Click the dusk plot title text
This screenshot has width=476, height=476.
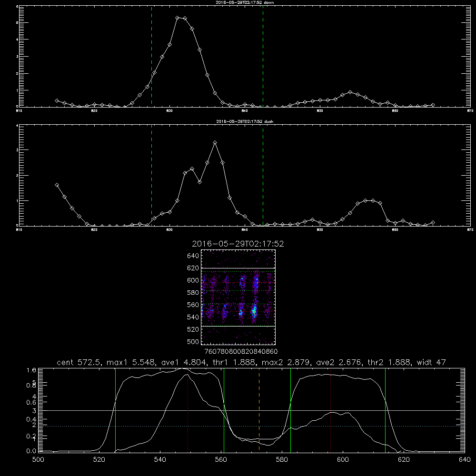pos(245,121)
